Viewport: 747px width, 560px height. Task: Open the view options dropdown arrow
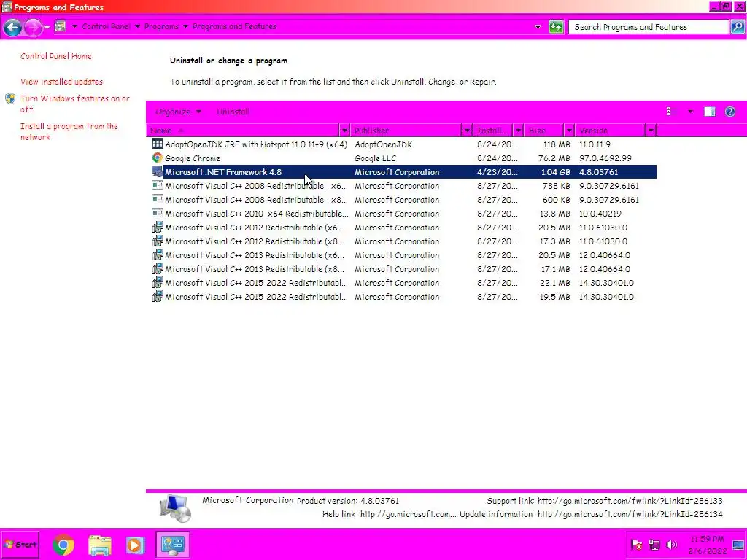tap(690, 112)
